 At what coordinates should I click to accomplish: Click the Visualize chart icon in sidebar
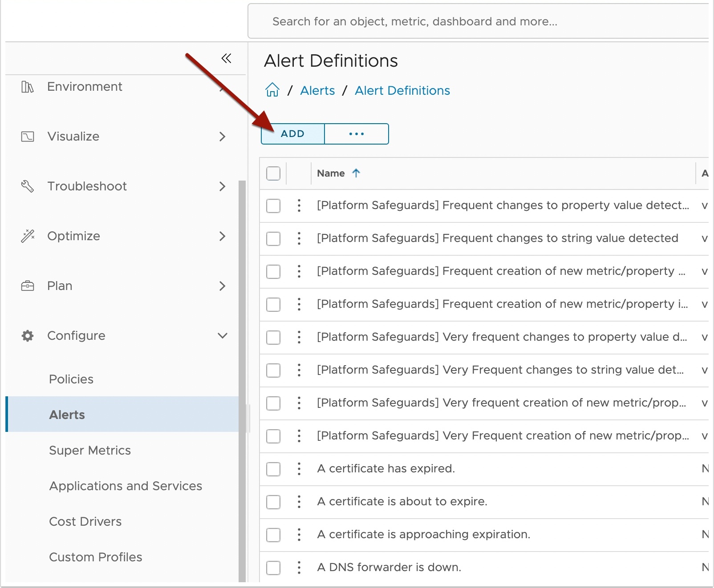28,137
